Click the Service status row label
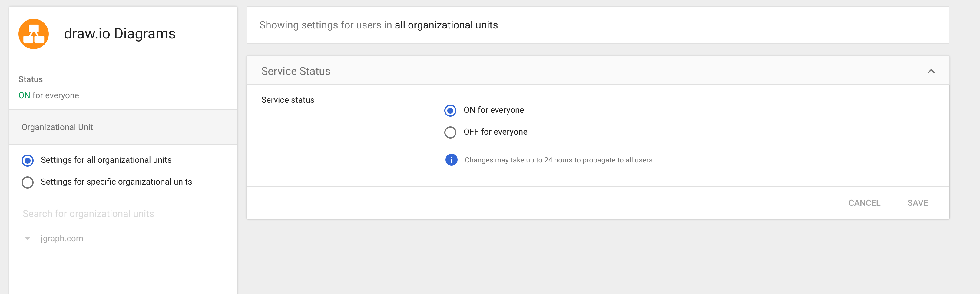Viewport: 980px width, 294px height. pyautogui.click(x=287, y=100)
